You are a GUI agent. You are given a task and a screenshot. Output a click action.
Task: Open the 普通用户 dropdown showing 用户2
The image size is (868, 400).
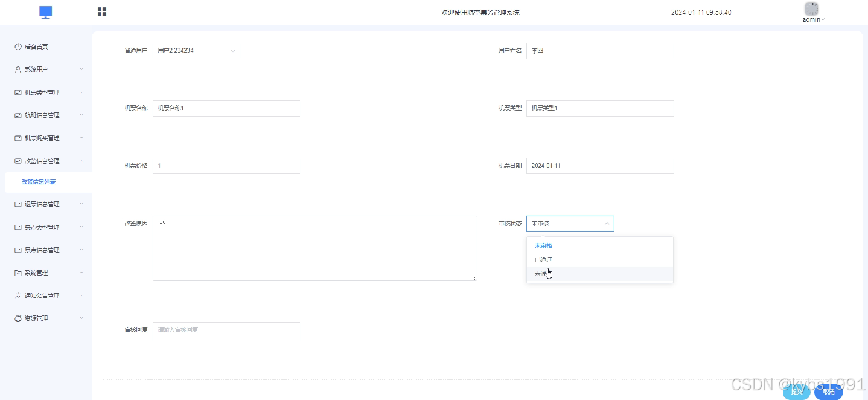(196, 51)
